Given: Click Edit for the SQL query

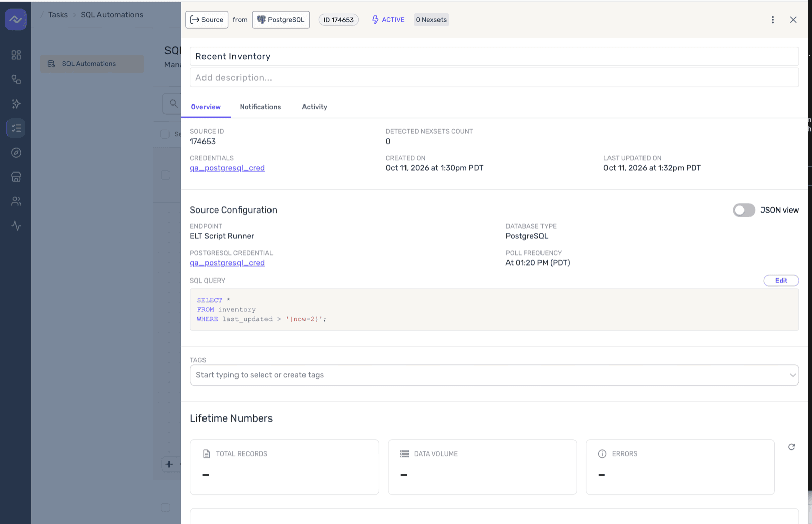Looking at the screenshot, I should click(x=781, y=281).
